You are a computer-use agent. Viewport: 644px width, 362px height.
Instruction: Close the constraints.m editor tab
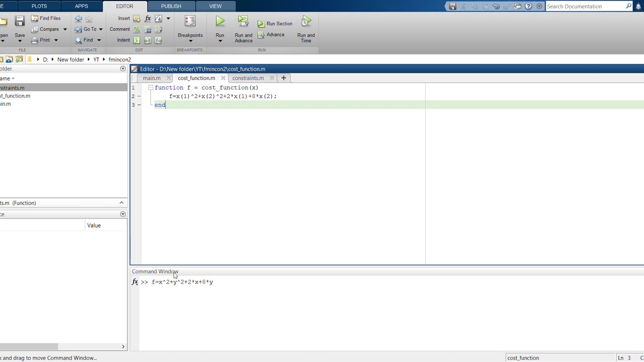point(272,78)
